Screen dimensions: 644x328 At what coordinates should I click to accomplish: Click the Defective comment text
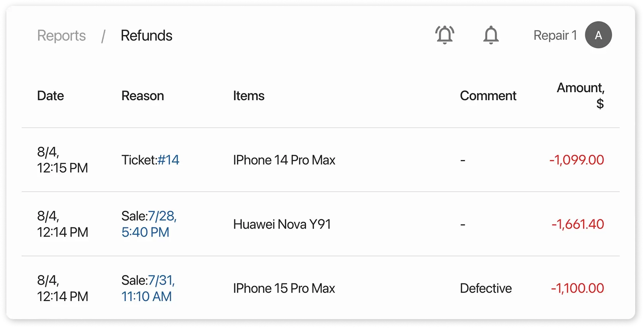486,288
